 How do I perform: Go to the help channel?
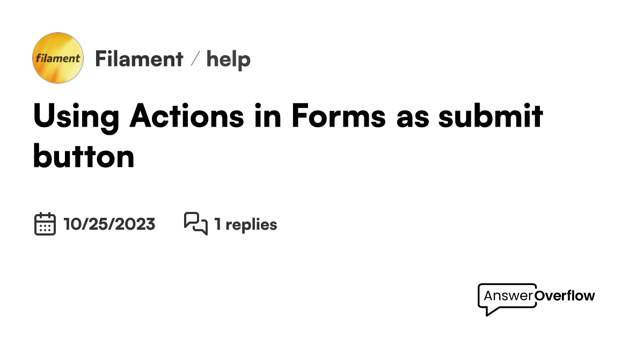[229, 59]
